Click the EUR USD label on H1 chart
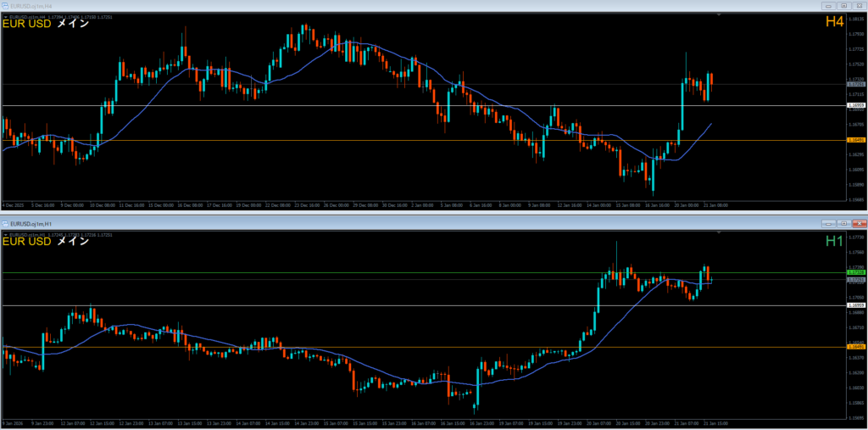Image resolution: width=868 pixels, height=430 pixels. click(27, 242)
